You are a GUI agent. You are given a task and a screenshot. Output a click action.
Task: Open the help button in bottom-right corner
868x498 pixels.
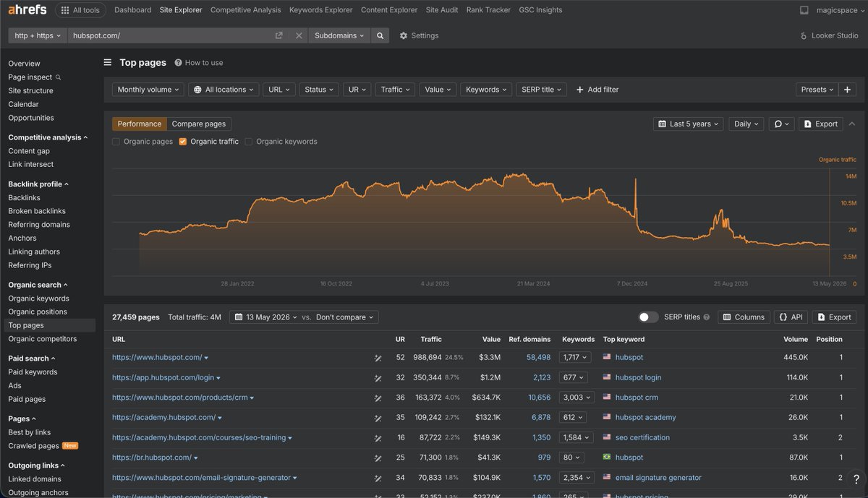tap(856, 480)
